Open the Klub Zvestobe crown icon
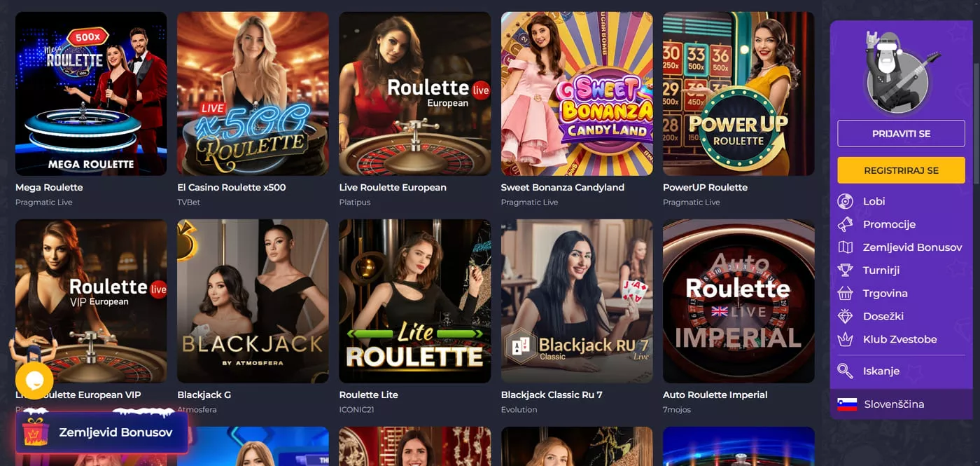Viewport: 980px width, 466px height. 846,339
